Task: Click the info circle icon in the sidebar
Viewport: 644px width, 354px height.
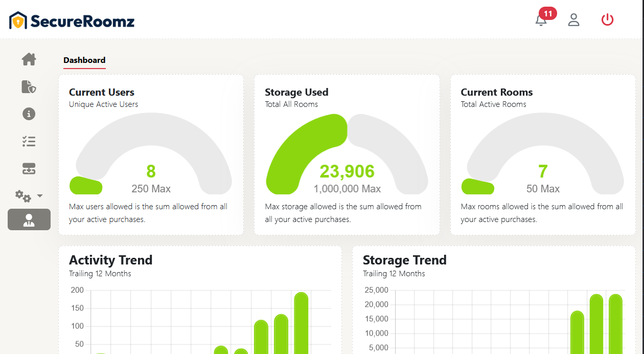Action: [29, 114]
